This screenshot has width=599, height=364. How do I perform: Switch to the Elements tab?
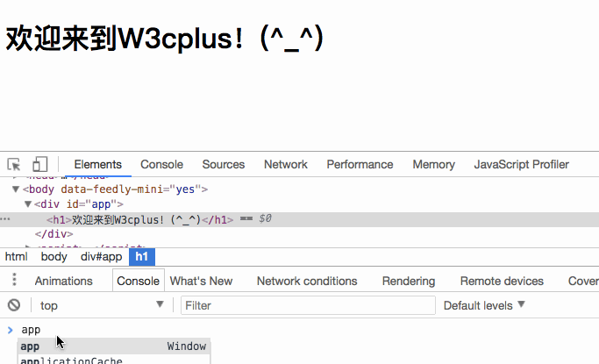pos(98,165)
